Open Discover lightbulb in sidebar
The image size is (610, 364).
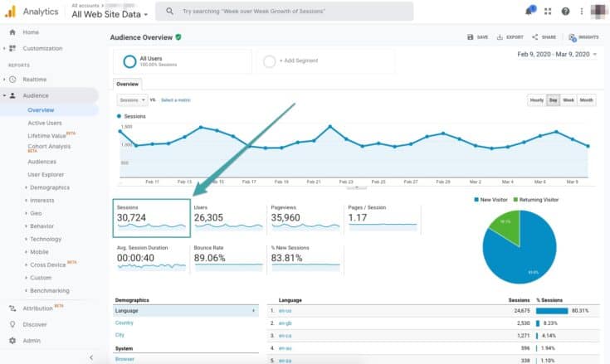coord(12,324)
